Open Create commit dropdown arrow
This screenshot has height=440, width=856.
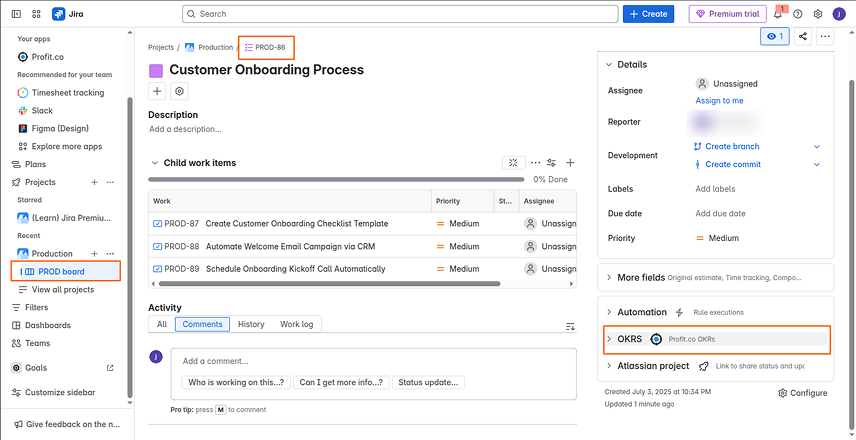click(x=817, y=164)
